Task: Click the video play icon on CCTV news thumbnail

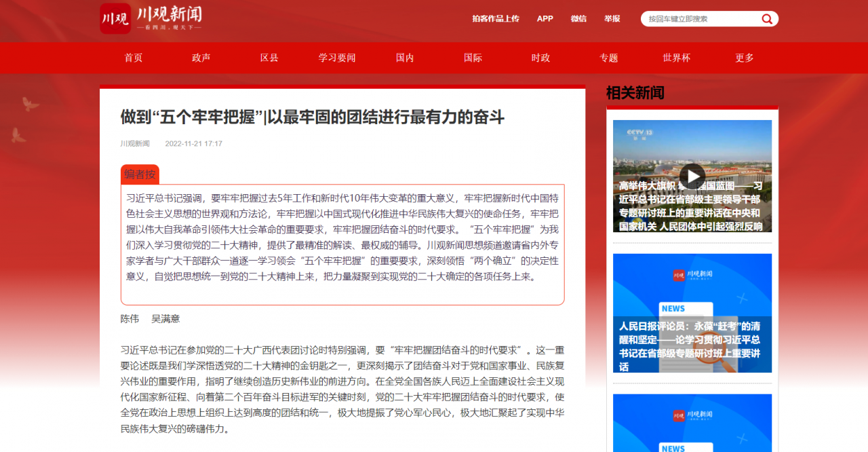Action: point(692,175)
